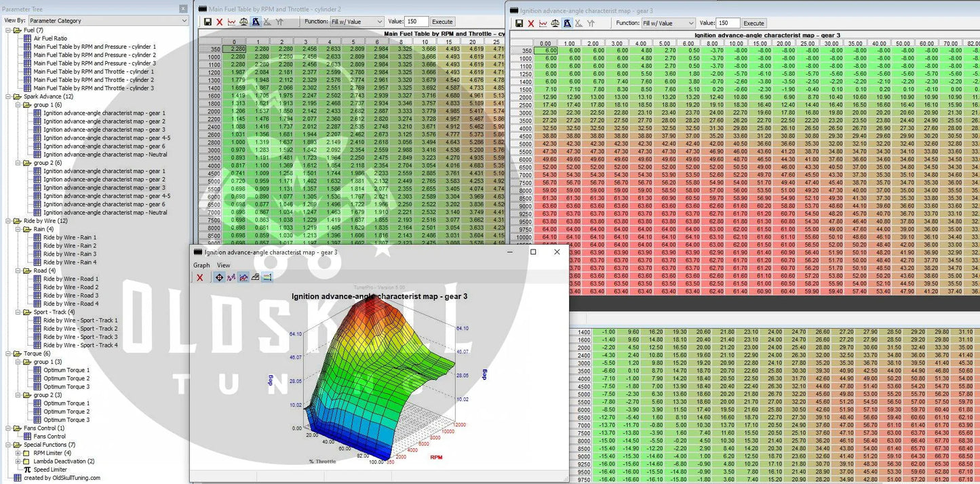Click the red X icon in the Ignition gear 3 table toolbar

point(531,23)
